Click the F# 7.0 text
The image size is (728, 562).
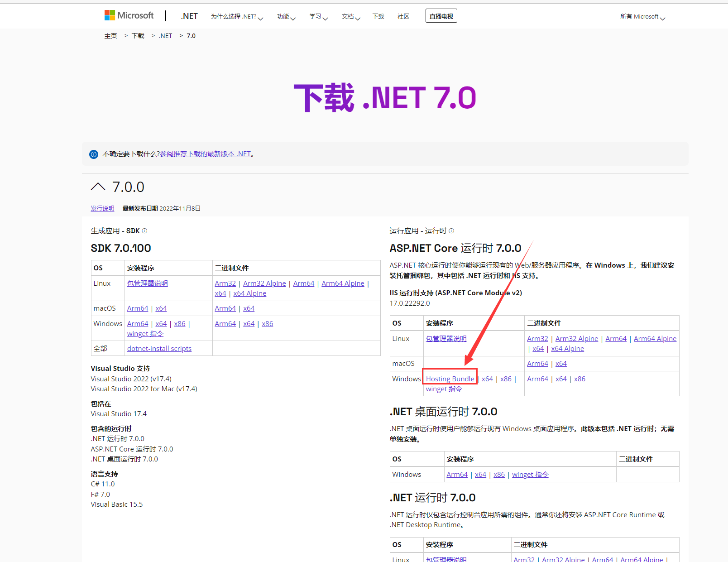click(100, 495)
